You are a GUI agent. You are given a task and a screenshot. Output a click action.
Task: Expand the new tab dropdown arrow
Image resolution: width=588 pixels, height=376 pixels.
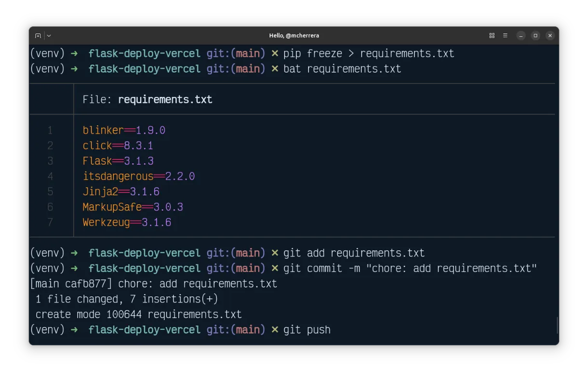(49, 36)
